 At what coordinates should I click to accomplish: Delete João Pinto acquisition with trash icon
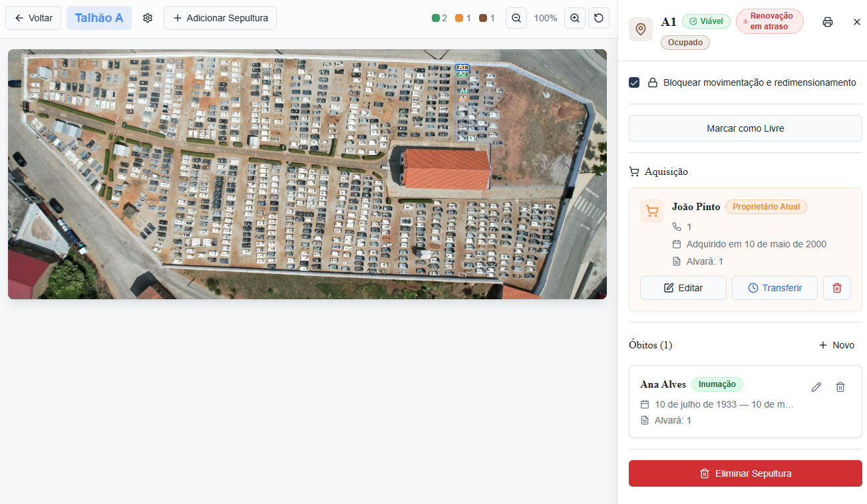coord(837,288)
